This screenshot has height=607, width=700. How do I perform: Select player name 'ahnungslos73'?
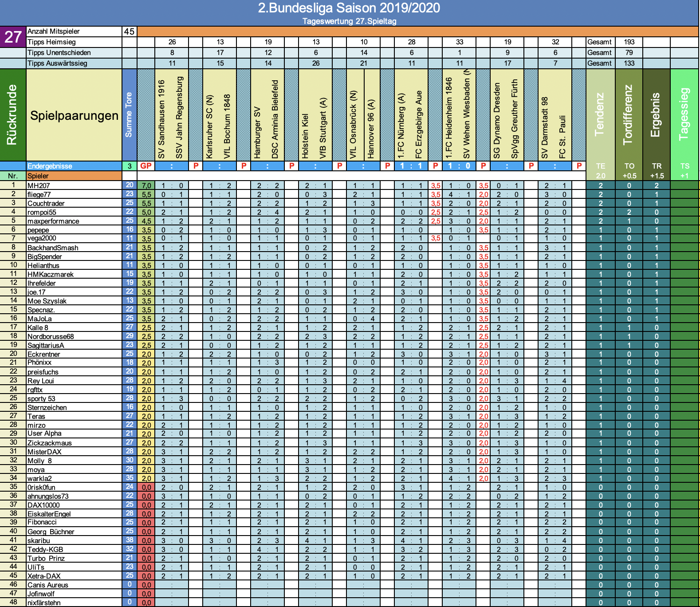point(48,496)
